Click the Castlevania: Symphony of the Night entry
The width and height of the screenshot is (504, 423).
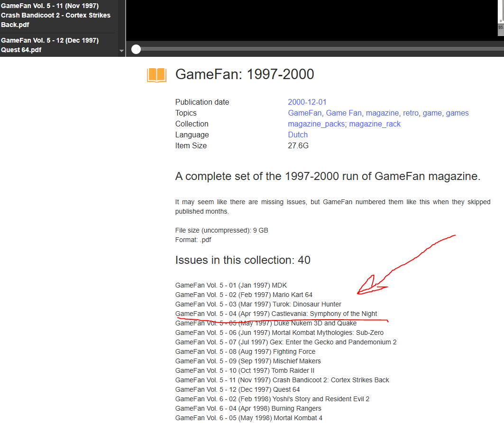click(x=276, y=314)
